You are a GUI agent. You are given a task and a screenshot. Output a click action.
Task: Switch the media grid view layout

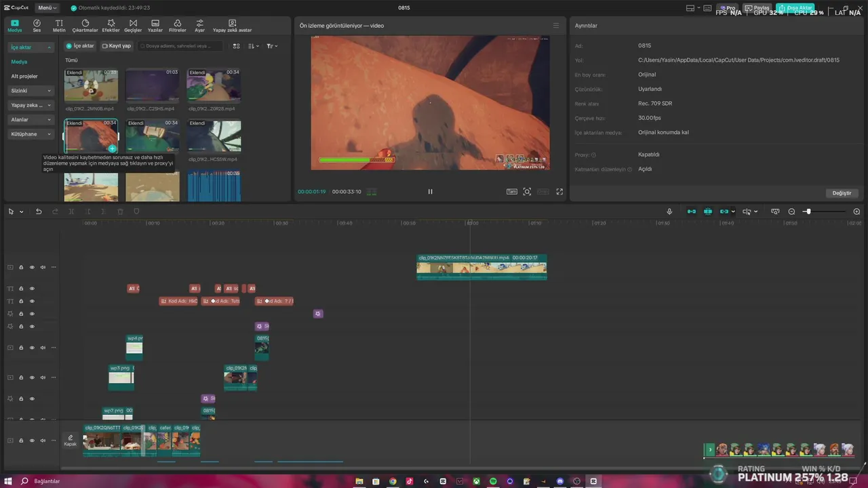(237, 46)
